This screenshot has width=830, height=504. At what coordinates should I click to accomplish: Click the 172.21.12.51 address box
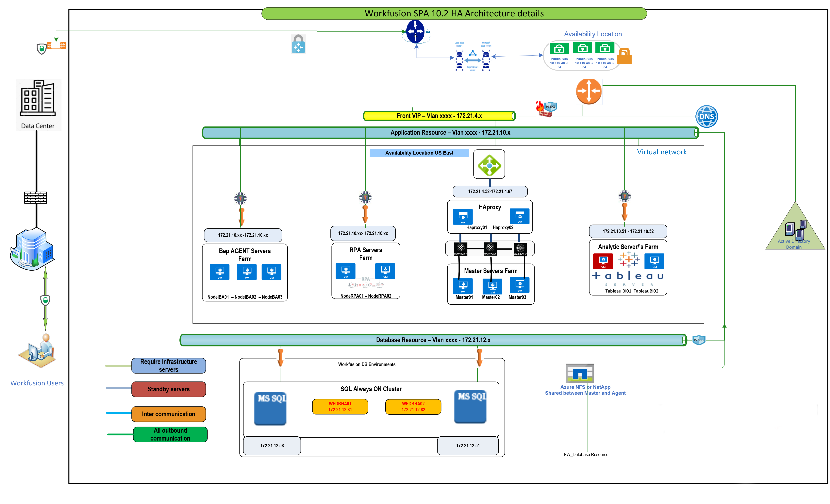[468, 446]
